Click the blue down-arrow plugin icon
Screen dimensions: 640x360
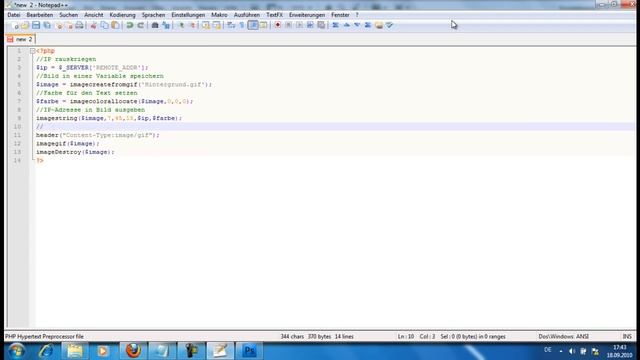point(357,25)
